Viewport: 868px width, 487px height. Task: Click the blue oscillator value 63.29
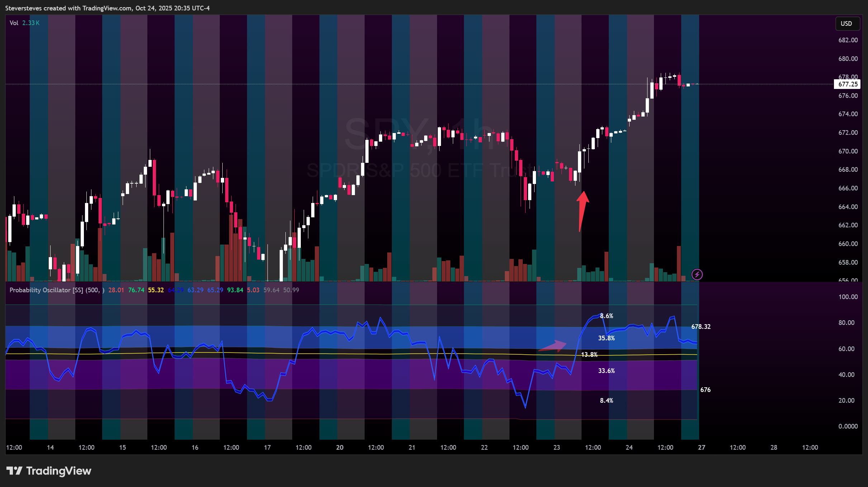[195, 290]
